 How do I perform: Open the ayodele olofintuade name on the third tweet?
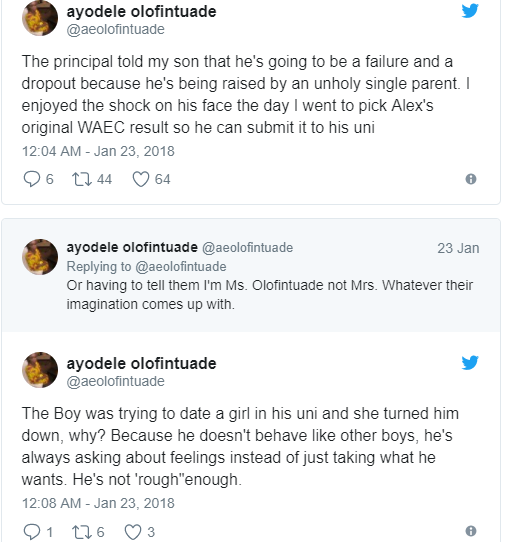click(x=141, y=363)
